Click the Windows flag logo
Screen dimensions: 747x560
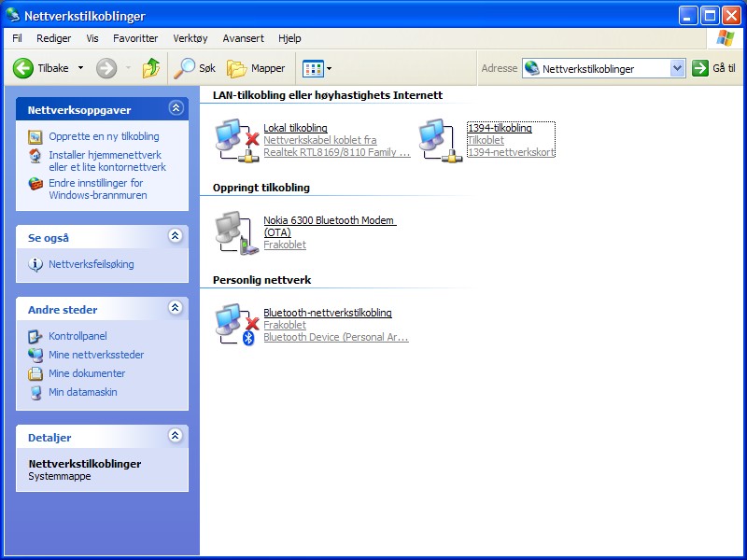(726, 38)
